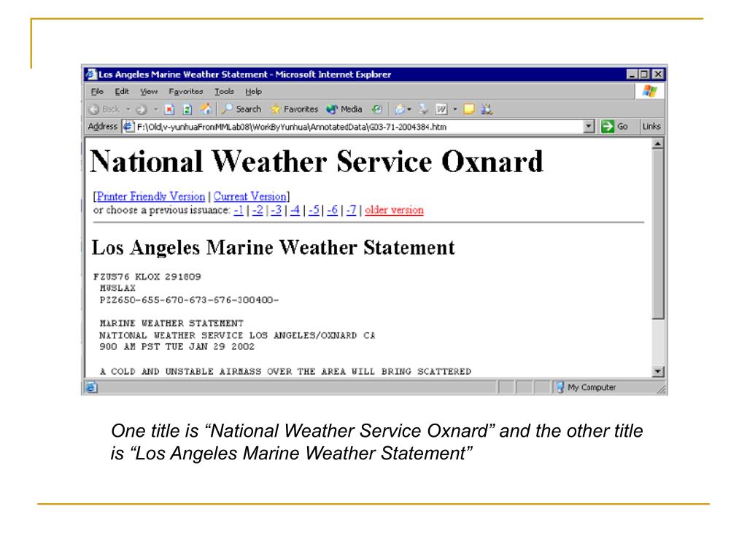
Task: Click the window resize grip in status bar
Action: (x=661, y=389)
